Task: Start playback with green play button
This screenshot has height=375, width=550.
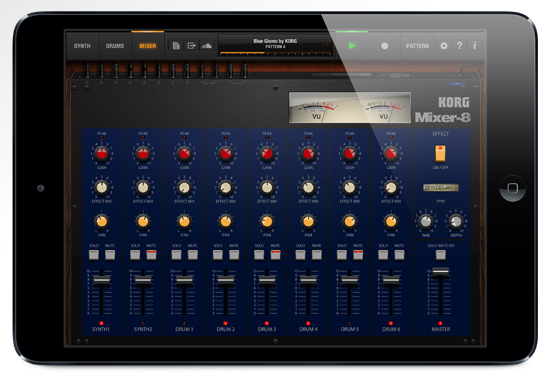Action: tap(352, 46)
